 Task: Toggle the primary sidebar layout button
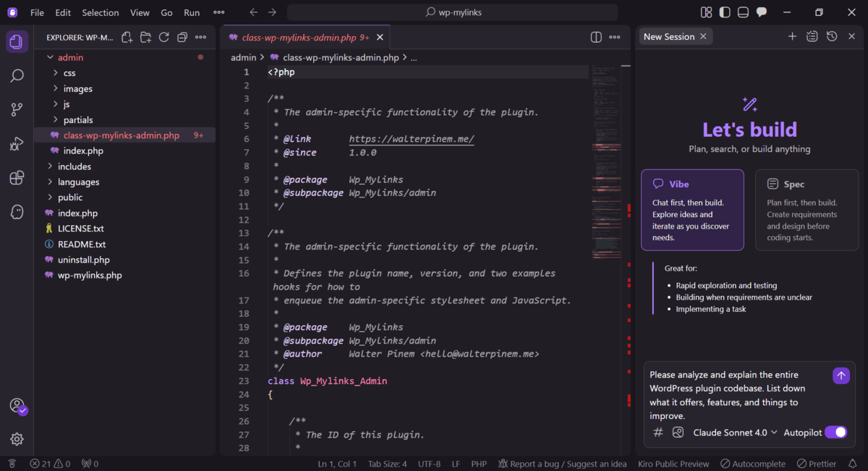(725, 12)
